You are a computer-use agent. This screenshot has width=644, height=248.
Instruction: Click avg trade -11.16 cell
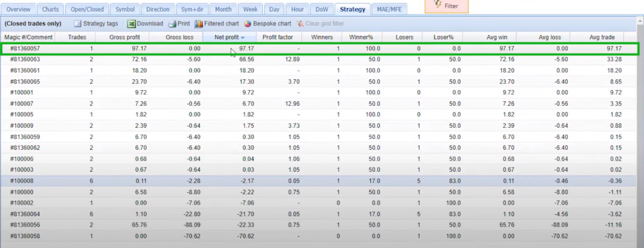coord(613,225)
